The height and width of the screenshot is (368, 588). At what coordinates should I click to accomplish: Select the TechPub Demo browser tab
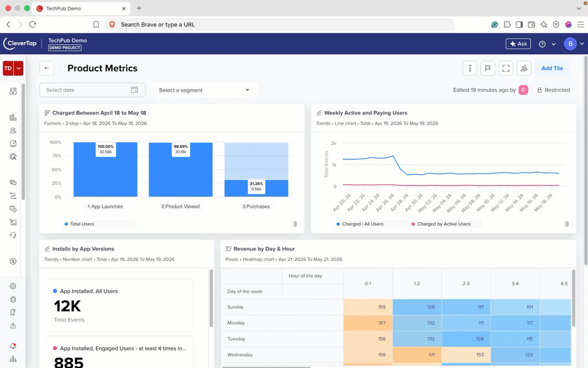pos(81,8)
